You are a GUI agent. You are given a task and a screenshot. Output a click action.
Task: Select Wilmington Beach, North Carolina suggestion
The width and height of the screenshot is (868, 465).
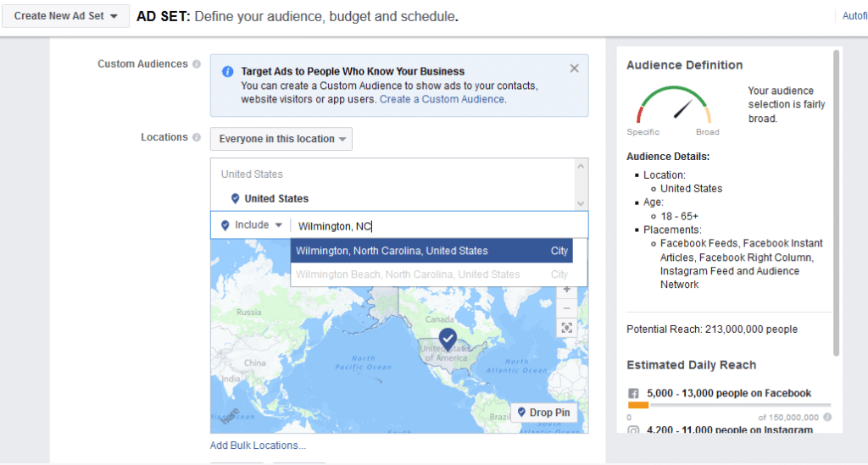(431, 274)
